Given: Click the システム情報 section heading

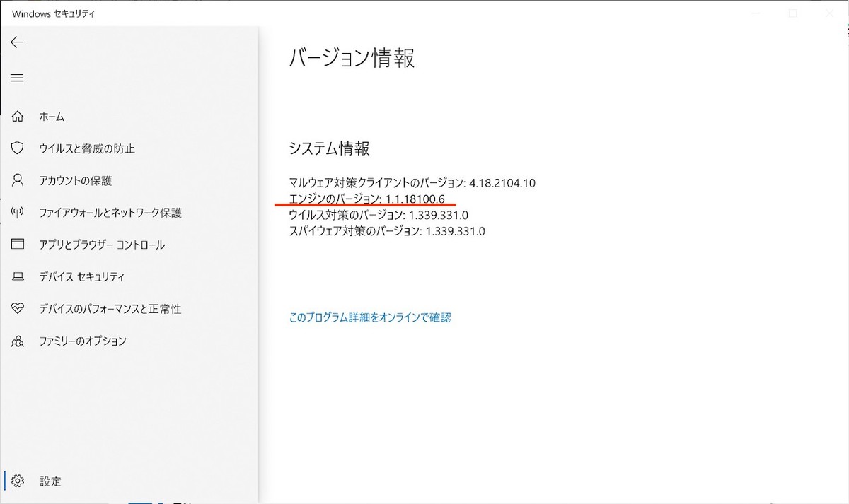Looking at the screenshot, I should [329, 148].
